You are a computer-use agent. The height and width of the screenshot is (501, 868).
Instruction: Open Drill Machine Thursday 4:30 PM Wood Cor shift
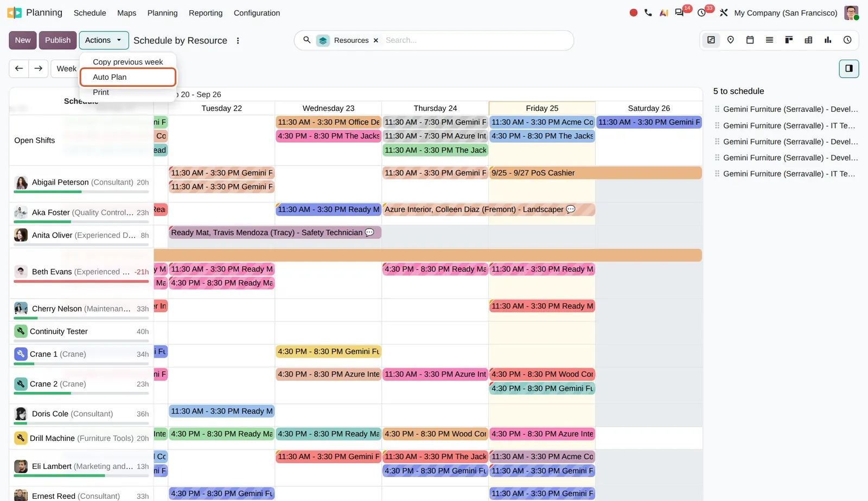tap(435, 434)
